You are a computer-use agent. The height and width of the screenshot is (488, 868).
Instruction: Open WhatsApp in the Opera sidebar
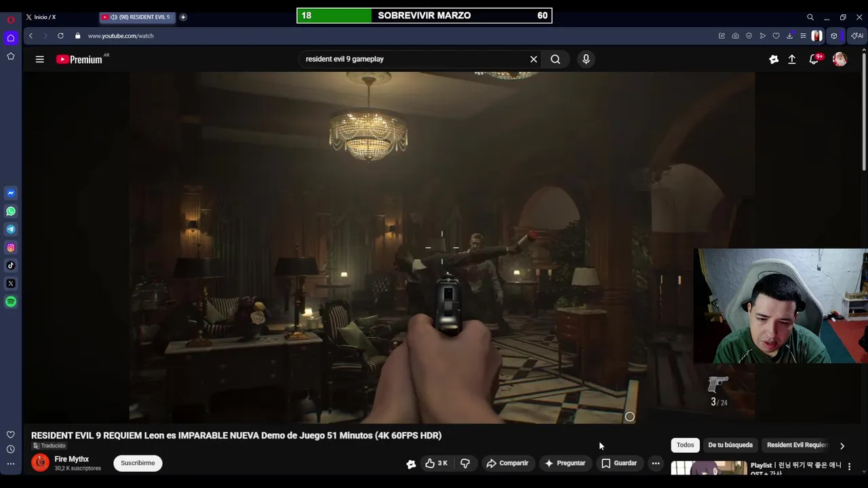[11, 211]
